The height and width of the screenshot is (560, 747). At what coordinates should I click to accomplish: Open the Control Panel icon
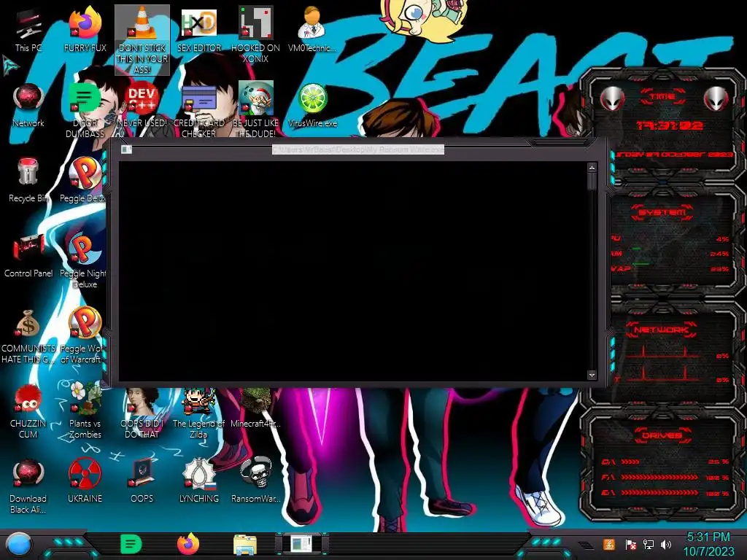pos(28,255)
